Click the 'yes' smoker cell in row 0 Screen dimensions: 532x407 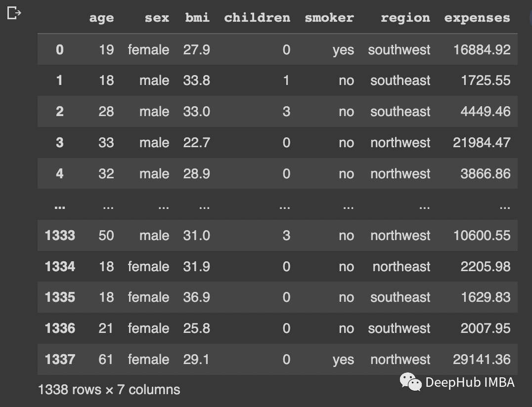coord(343,50)
